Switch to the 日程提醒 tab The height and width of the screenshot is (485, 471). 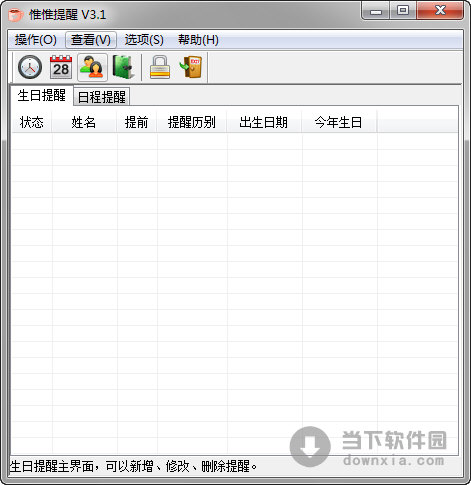(102, 97)
